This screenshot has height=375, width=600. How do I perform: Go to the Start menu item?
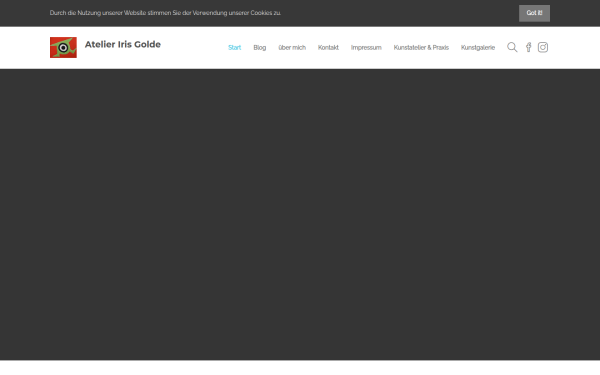point(235,47)
